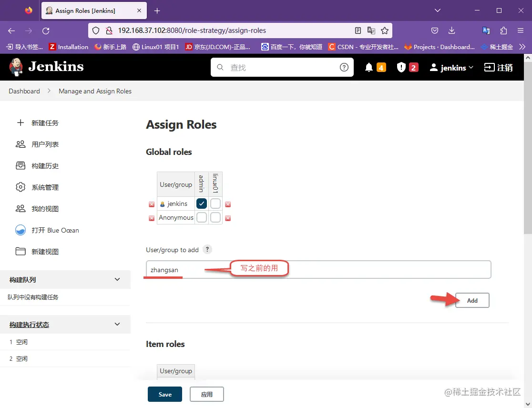Click the Add button

pyautogui.click(x=472, y=300)
